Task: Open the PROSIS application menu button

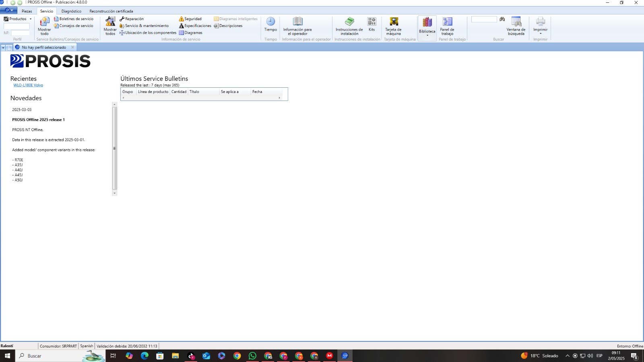Action: click(8, 10)
